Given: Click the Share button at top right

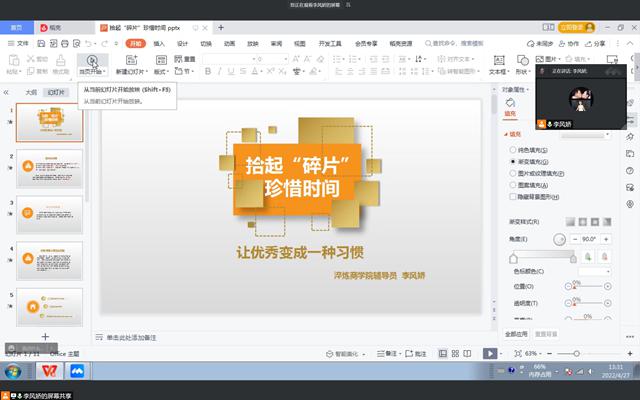Looking at the screenshot, I should [595, 43].
